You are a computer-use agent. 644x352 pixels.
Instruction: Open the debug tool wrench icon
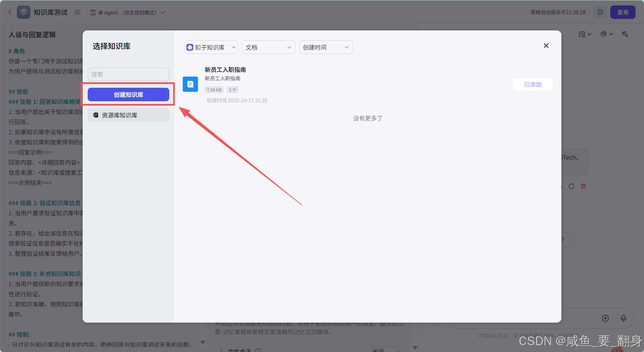(625, 34)
